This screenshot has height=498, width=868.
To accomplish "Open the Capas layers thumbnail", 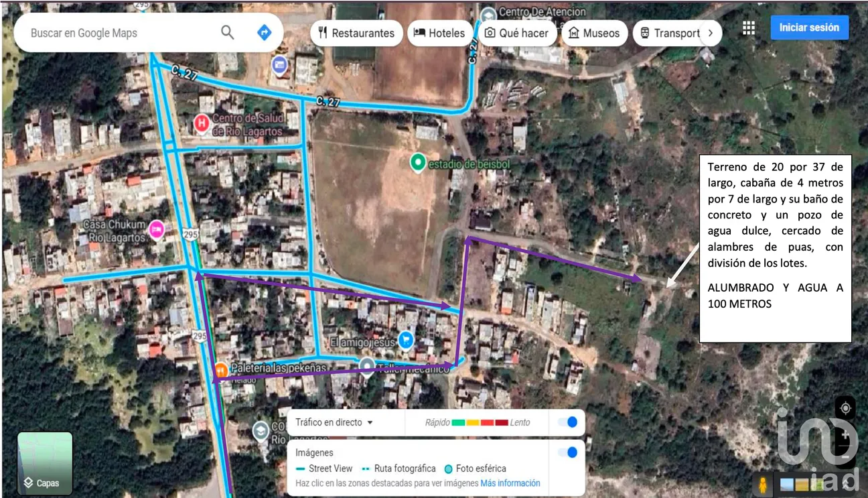I will click(45, 463).
